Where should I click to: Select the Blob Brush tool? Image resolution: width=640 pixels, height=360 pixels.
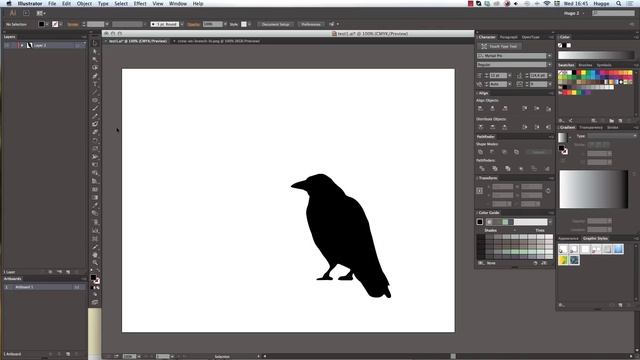[x=95, y=124]
